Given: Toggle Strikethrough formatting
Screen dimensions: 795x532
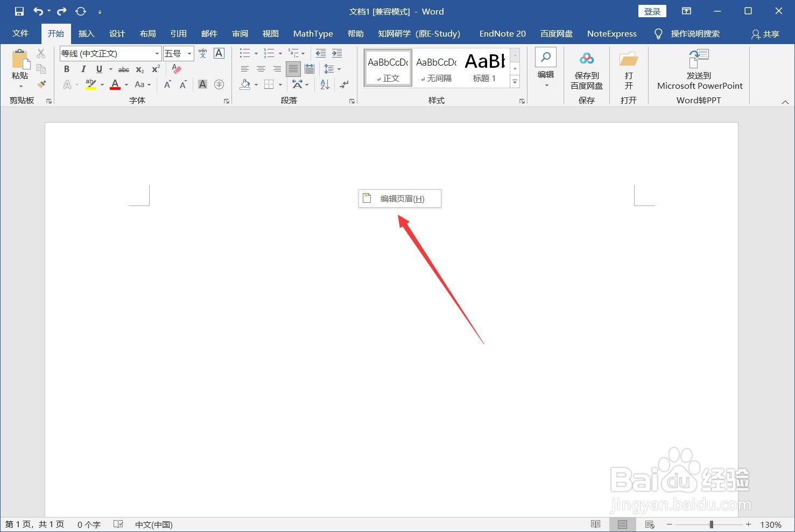Looking at the screenshot, I should [124, 69].
